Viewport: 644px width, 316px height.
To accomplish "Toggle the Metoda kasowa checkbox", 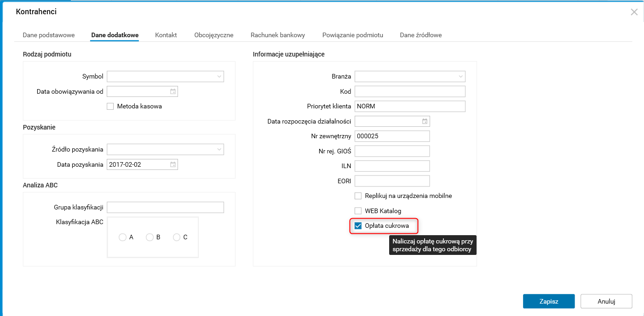I will (x=110, y=106).
